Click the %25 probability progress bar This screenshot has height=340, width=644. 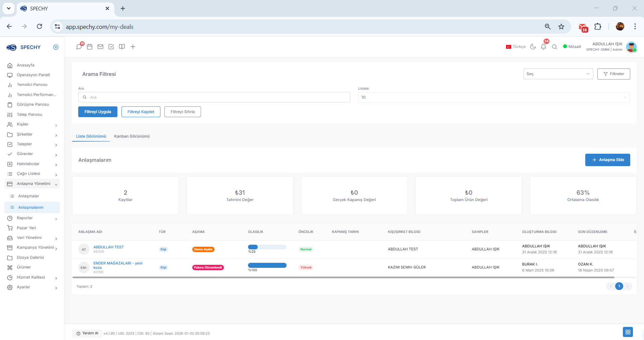pyautogui.click(x=267, y=247)
